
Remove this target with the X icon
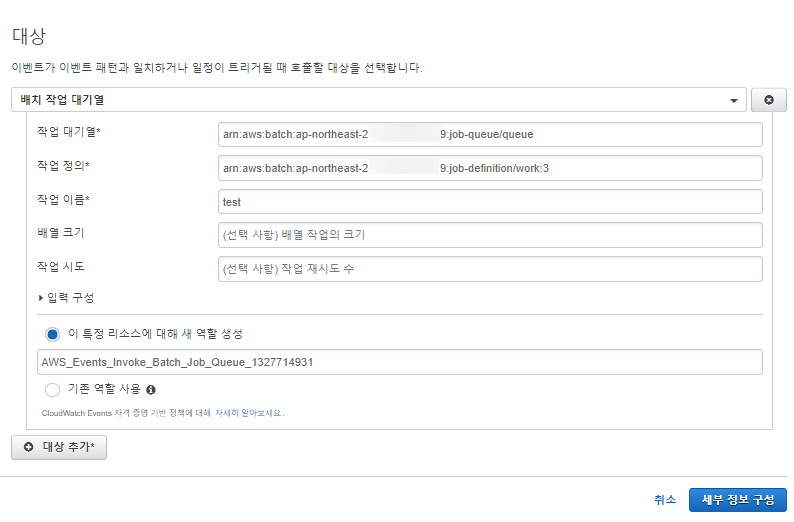768,100
